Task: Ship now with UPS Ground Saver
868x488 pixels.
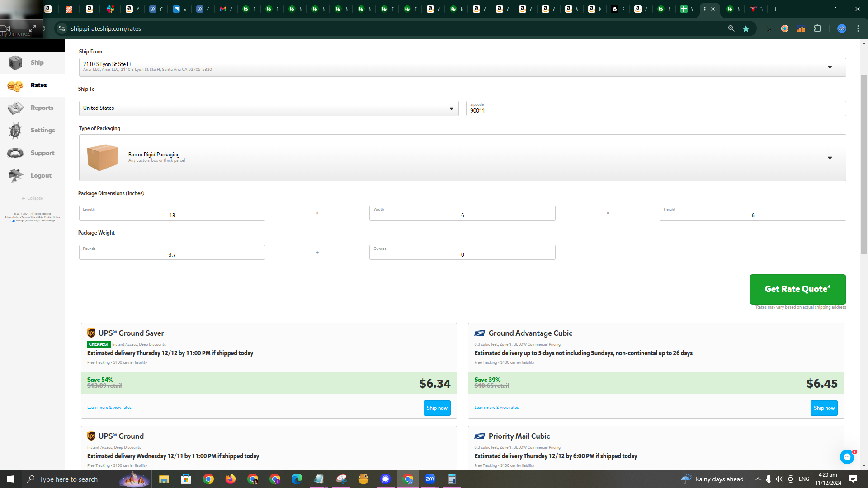Action: [x=437, y=408]
